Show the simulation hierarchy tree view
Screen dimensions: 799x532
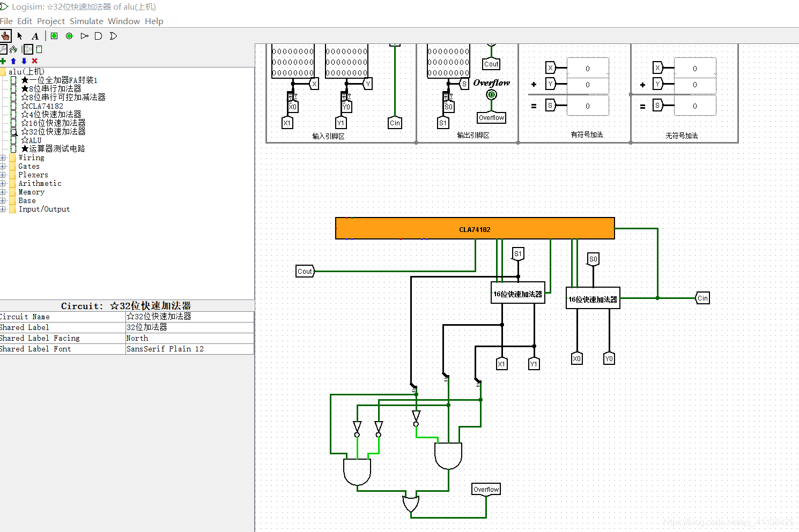pos(13,49)
